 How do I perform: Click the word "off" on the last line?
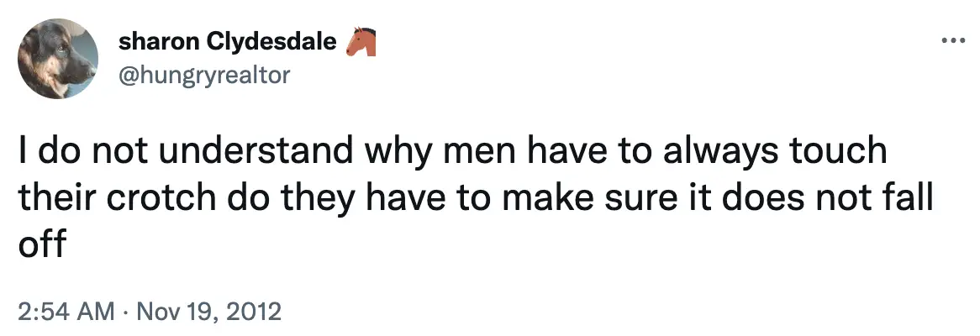click(x=41, y=247)
